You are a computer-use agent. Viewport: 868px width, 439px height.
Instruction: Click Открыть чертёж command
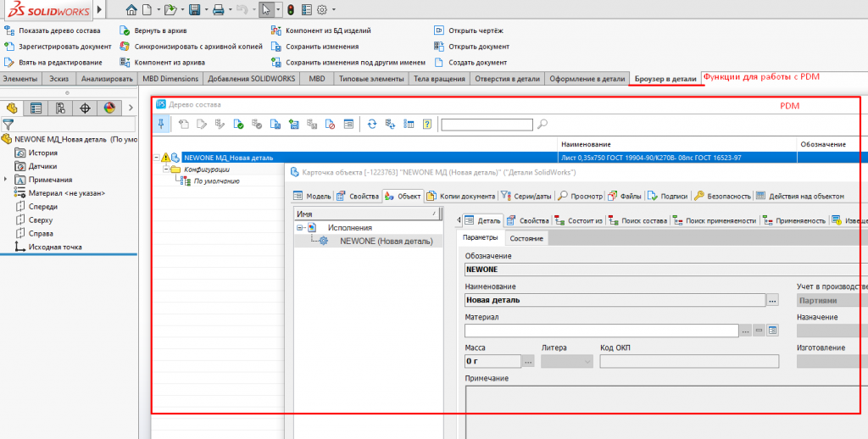click(x=468, y=31)
